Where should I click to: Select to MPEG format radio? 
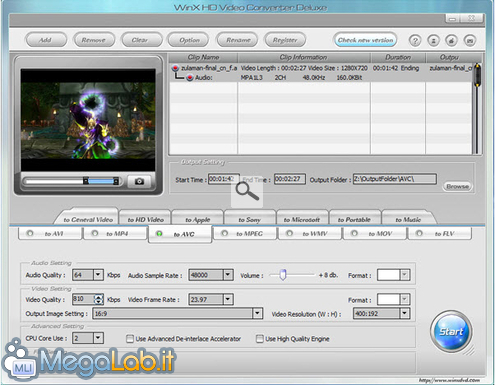pos(225,233)
